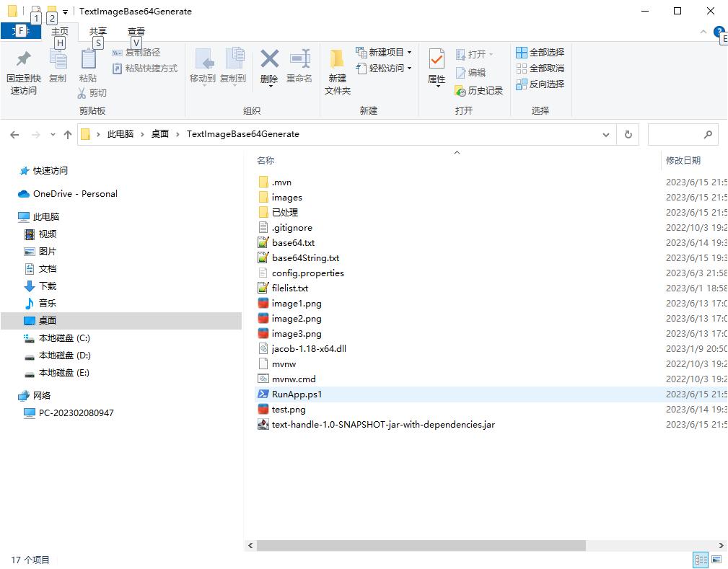Click 桌面 in the address bar path

pos(160,134)
